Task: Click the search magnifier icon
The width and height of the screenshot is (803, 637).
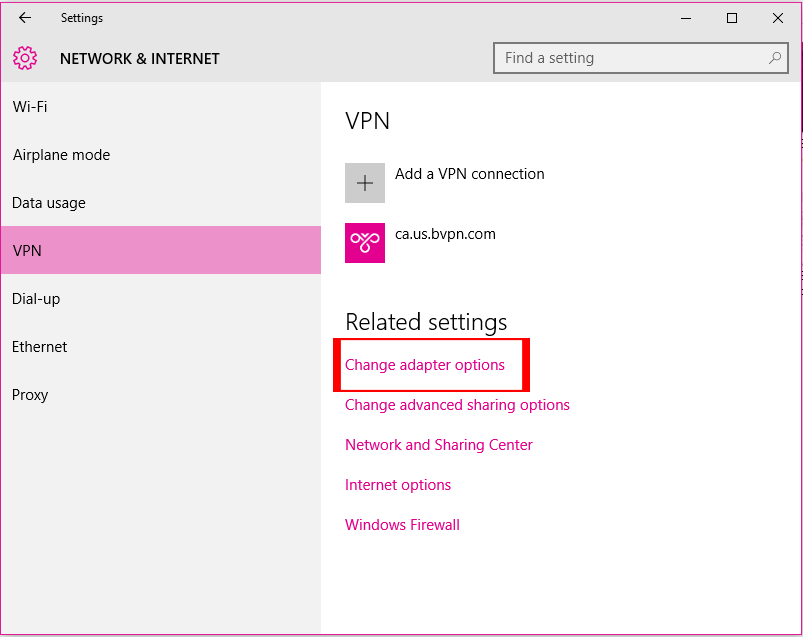Action: coord(775,58)
